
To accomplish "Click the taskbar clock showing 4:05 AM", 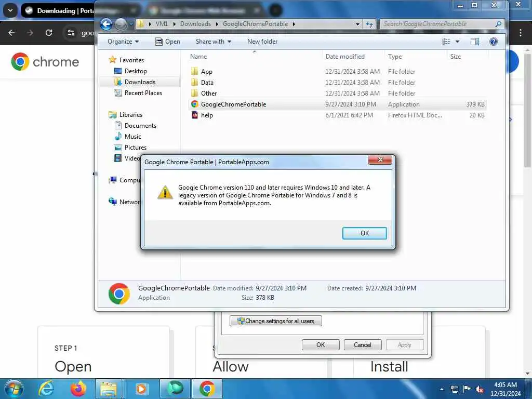I will pyautogui.click(x=506, y=389).
